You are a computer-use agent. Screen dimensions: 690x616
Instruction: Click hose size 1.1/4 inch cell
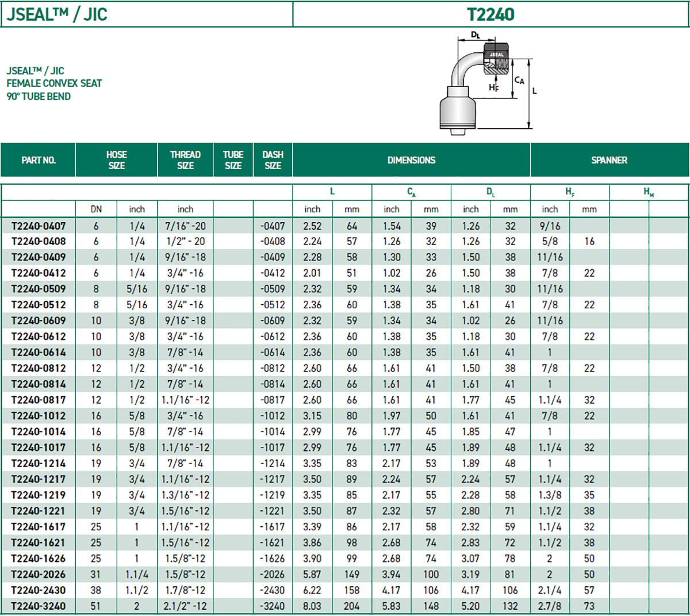(137, 574)
